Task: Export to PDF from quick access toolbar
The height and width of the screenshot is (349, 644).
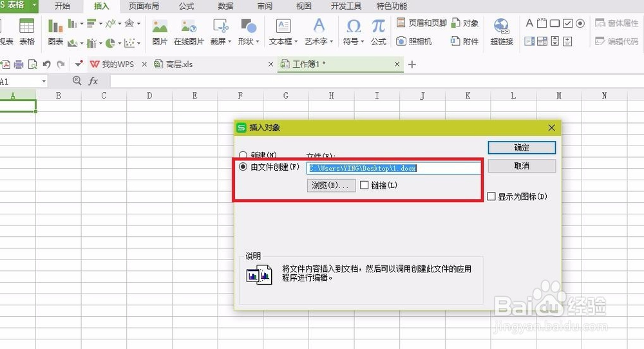Action: [x=6, y=64]
